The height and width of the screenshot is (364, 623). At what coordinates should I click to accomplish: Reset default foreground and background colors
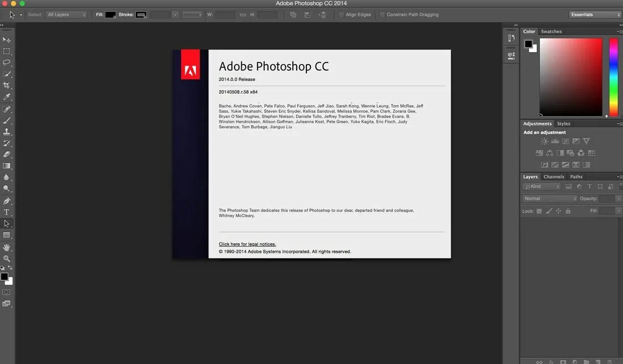[2, 268]
